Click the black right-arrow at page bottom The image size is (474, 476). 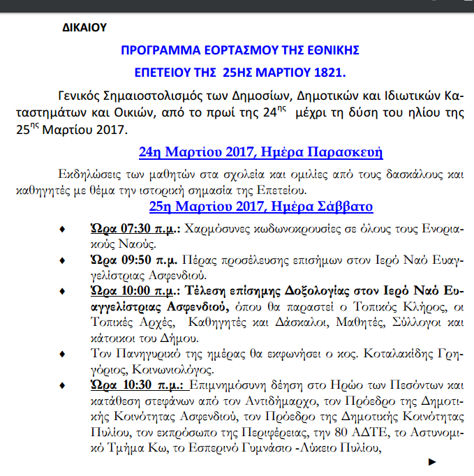[x=432, y=462]
